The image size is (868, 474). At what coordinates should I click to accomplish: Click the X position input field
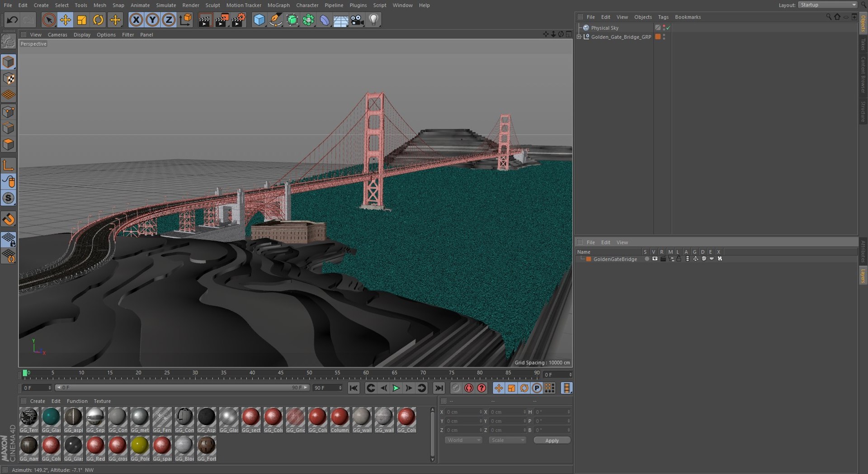click(x=464, y=412)
